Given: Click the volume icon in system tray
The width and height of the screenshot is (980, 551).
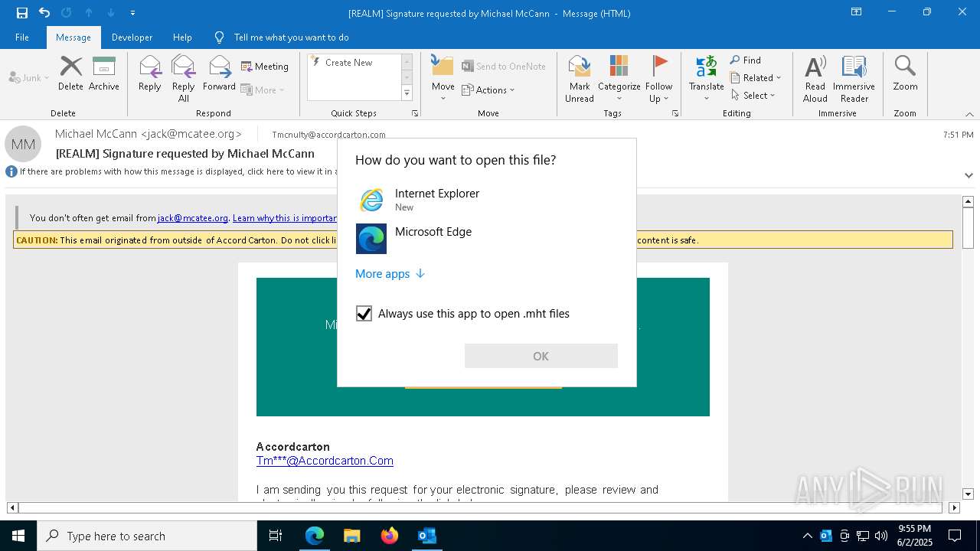Looking at the screenshot, I should tap(881, 536).
